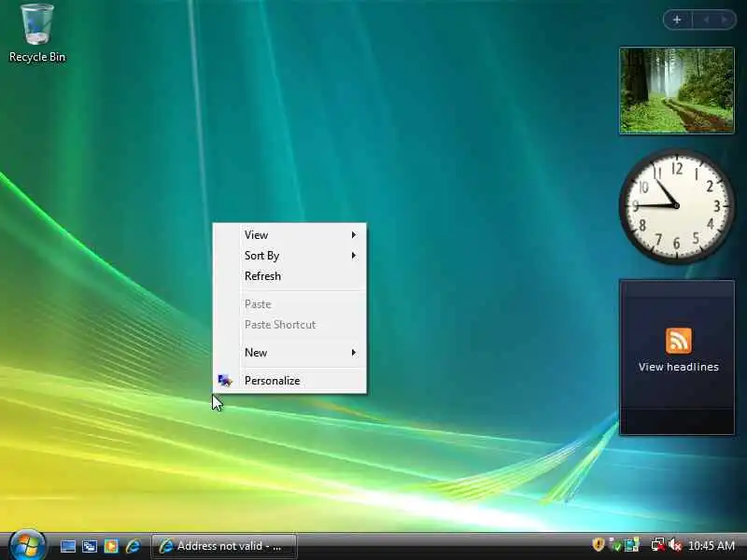This screenshot has width=747, height=560.
Task: Click the Windows Sidebar tray icon
Action: pyautogui.click(x=632, y=545)
